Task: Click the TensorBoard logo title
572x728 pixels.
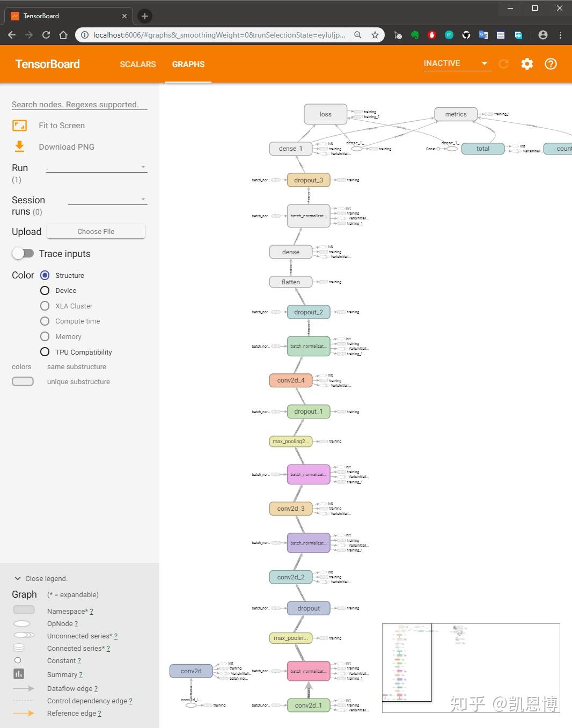Action: [x=48, y=64]
